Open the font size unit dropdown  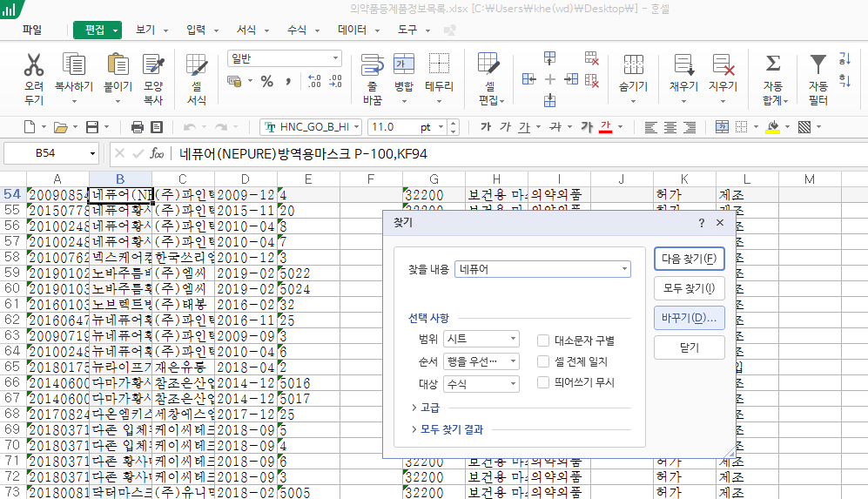point(441,127)
